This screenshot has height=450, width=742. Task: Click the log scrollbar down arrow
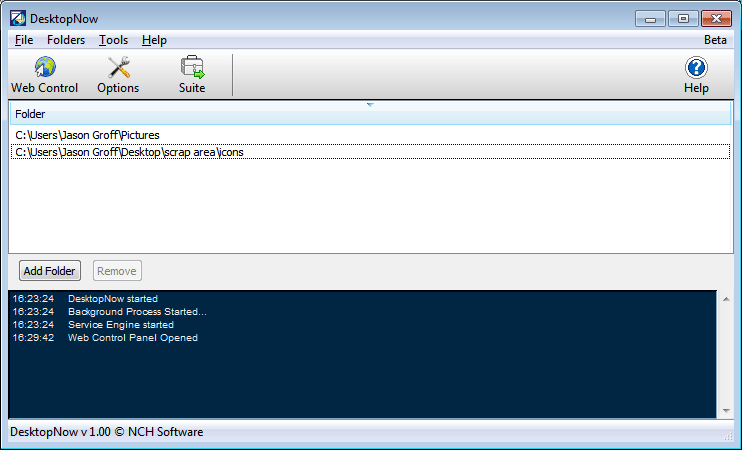pos(725,411)
